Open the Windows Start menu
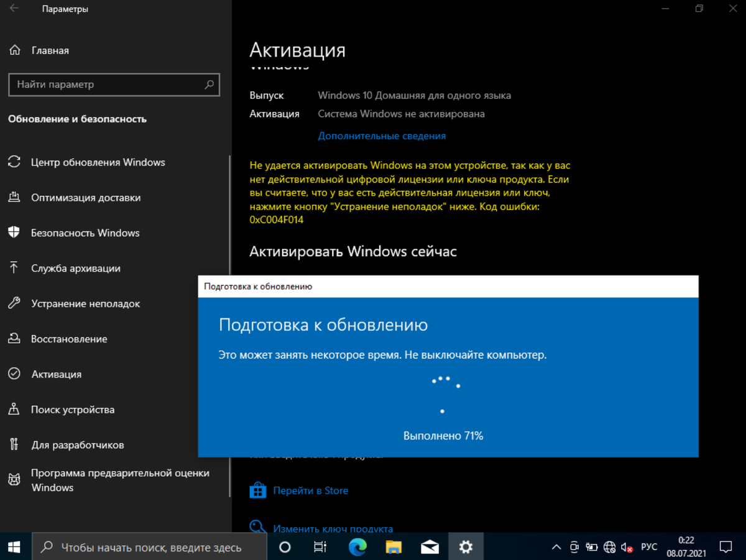 [14, 547]
